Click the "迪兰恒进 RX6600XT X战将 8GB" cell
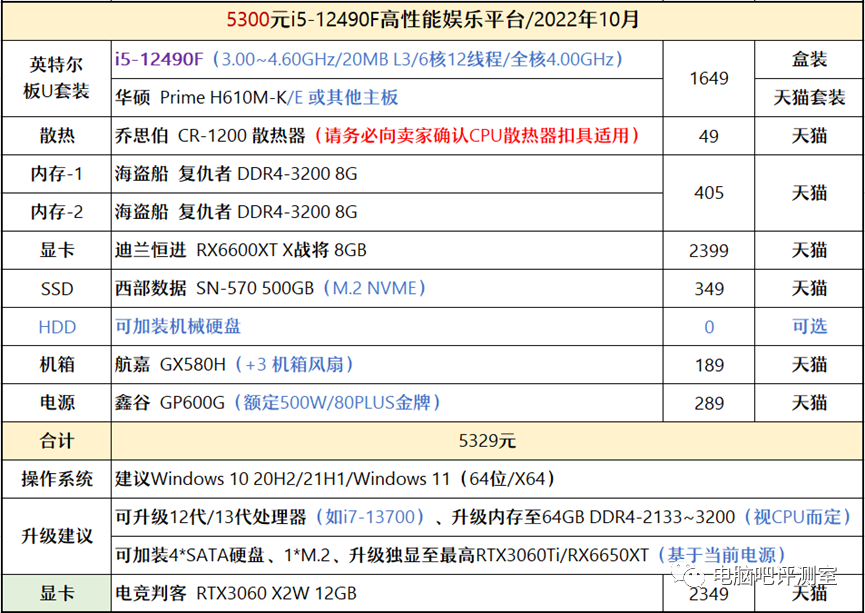865x613 pixels. 387,250
